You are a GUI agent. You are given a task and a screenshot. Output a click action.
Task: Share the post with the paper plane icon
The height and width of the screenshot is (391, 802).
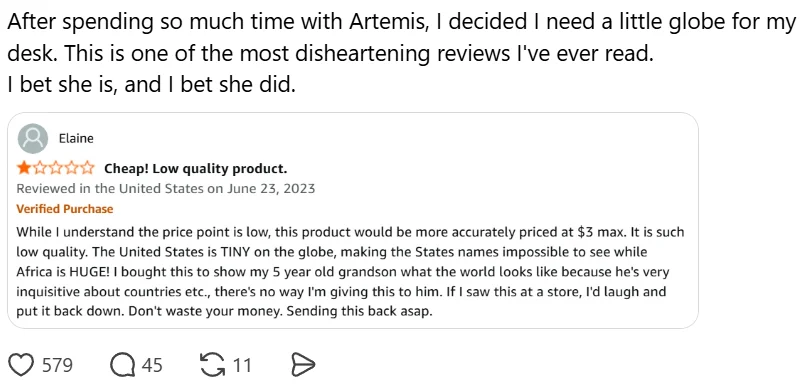pyautogui.click(x=302, y=365)
